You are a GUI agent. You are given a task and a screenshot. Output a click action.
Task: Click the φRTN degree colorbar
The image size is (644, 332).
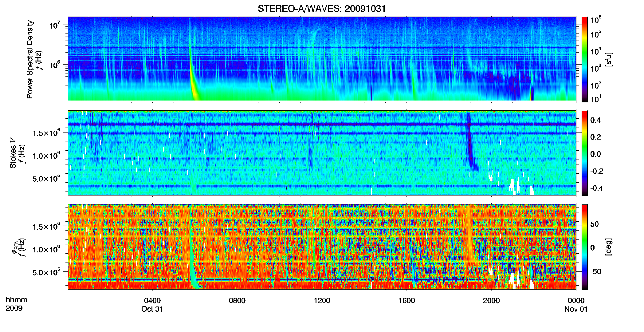(x=584, y=247)
